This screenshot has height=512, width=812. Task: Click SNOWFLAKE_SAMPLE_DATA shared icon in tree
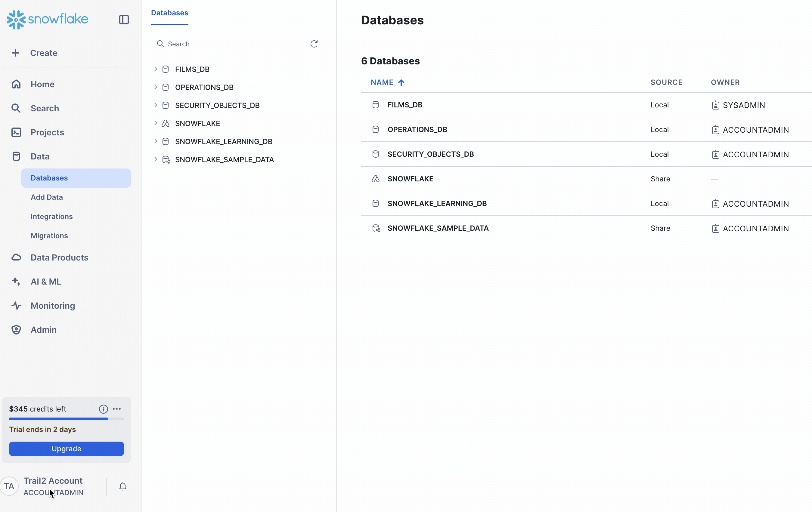click(166, 159)
